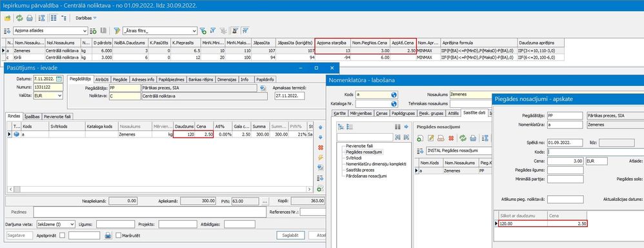Click the Piegādātājs code field PP

coord(125,88)
